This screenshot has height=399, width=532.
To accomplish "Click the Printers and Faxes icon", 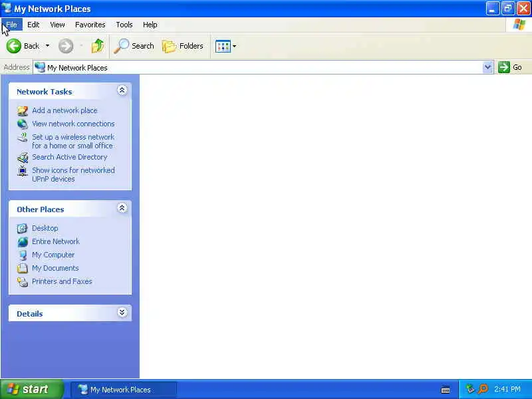I will tap(23, 281).
